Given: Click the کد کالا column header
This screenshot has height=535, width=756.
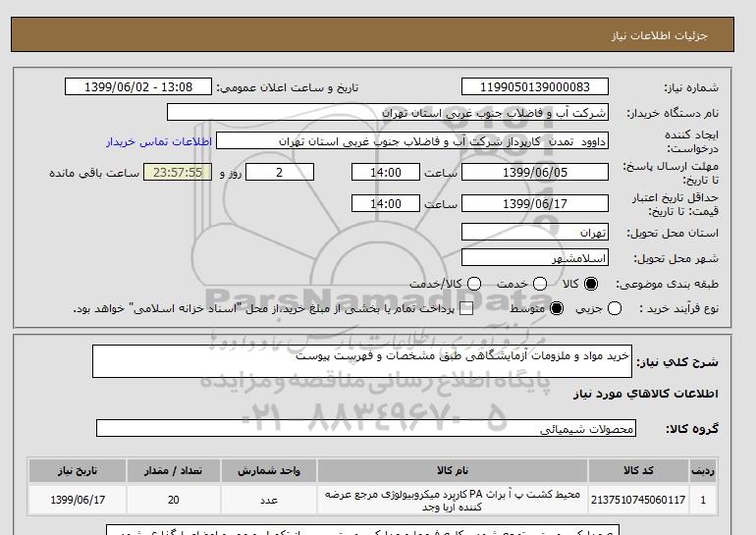Looking at the screenshot, I should coord(638,471).
